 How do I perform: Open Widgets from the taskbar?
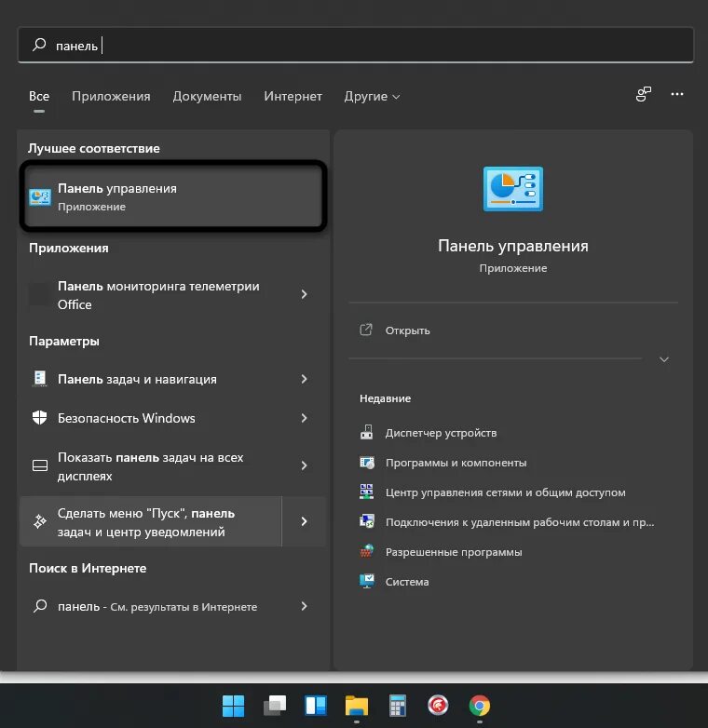tap(316, 706)
